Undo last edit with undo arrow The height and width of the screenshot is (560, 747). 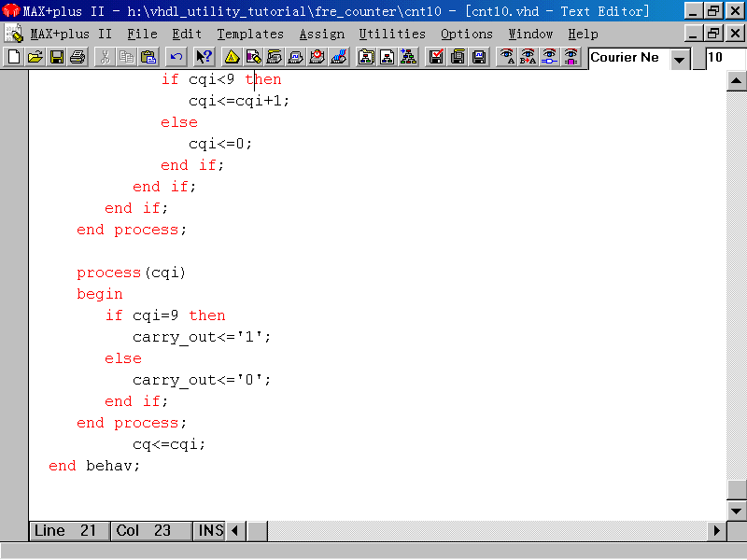click(176, 57)
